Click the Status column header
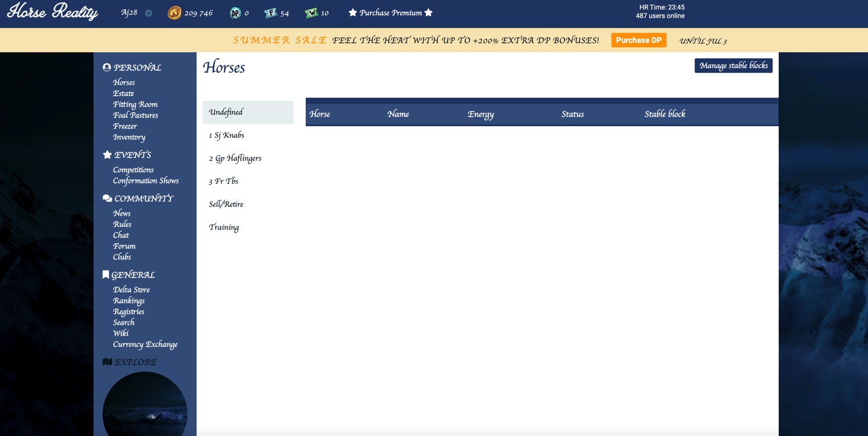The image size is (868, 436). tap(573, 114)
